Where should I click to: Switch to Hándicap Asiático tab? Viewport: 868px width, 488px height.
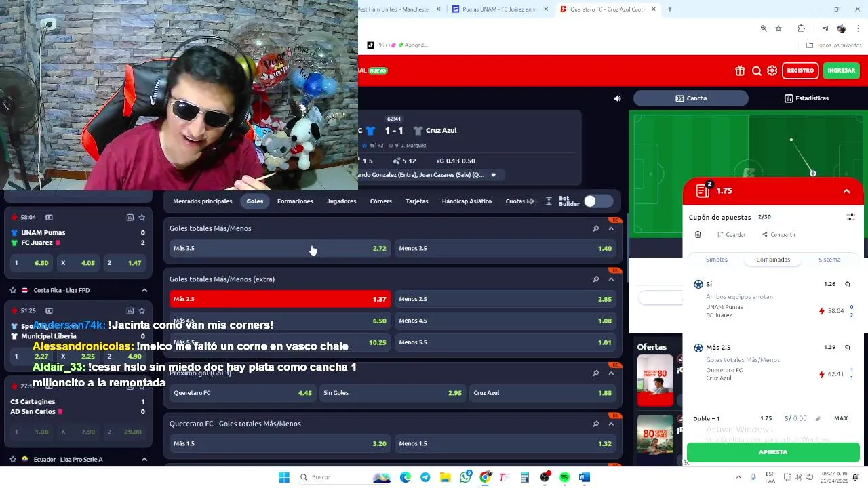point(467,201)
